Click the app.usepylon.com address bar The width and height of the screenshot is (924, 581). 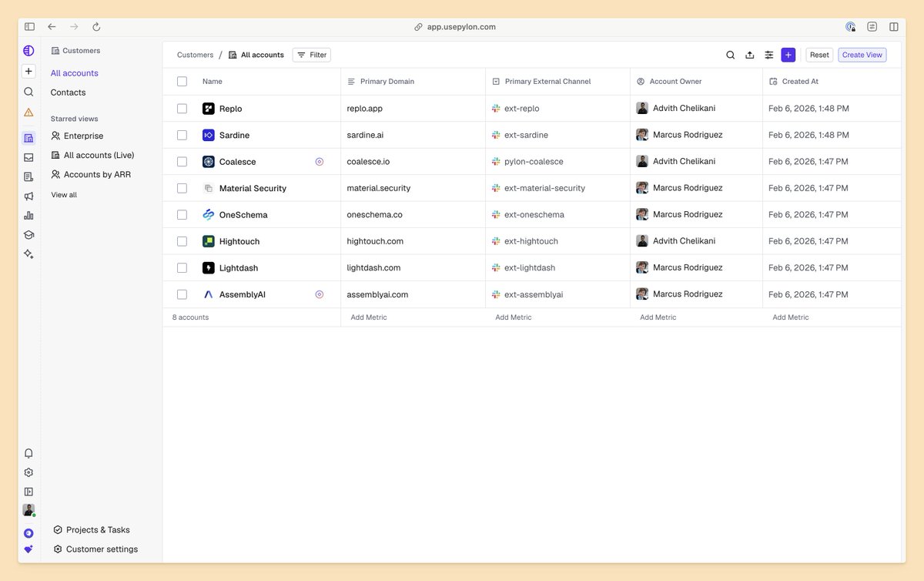[x=455, y=26]
